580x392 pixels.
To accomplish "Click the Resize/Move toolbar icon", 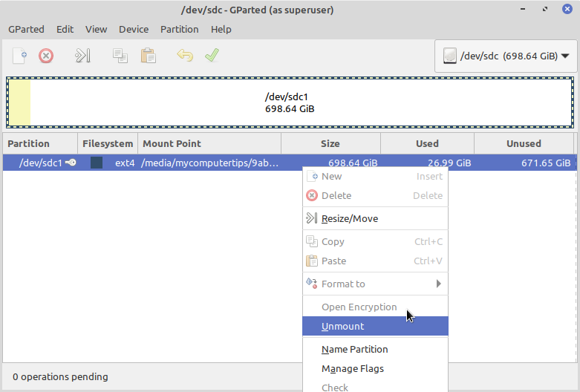I will click(x=82, y=56).
